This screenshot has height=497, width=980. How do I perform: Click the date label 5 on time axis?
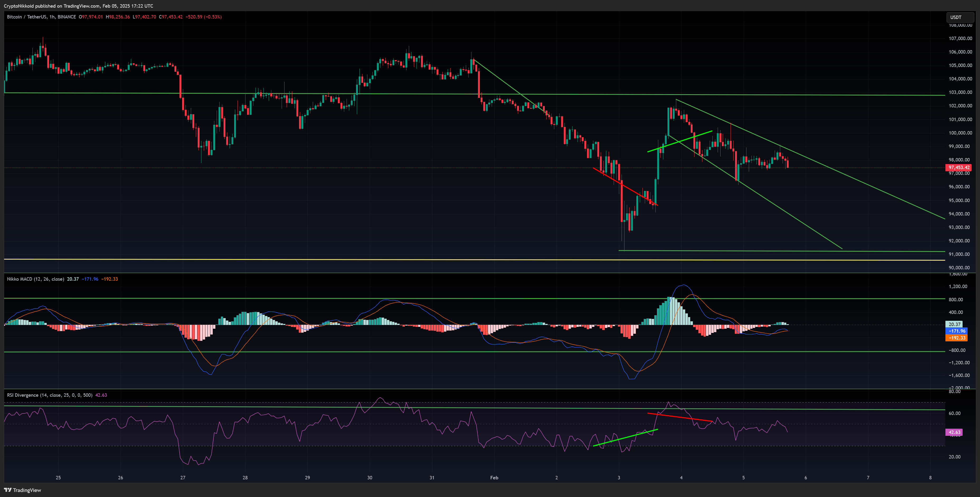click(x=743, y=477)
